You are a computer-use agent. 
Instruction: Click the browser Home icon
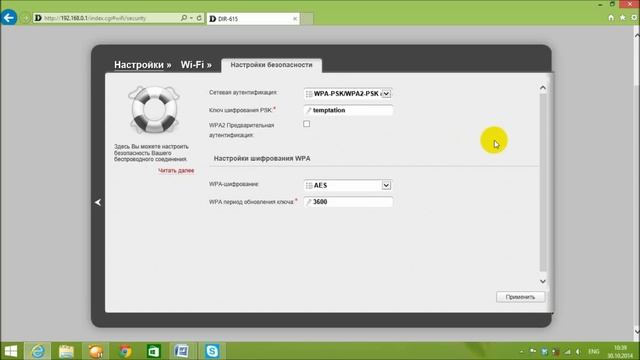(611, 18)
